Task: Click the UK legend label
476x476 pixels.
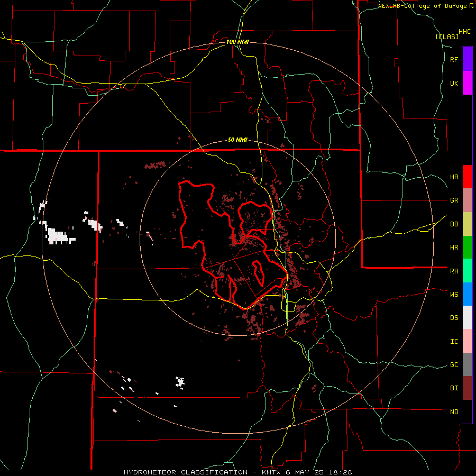Action: coord(454,83)
